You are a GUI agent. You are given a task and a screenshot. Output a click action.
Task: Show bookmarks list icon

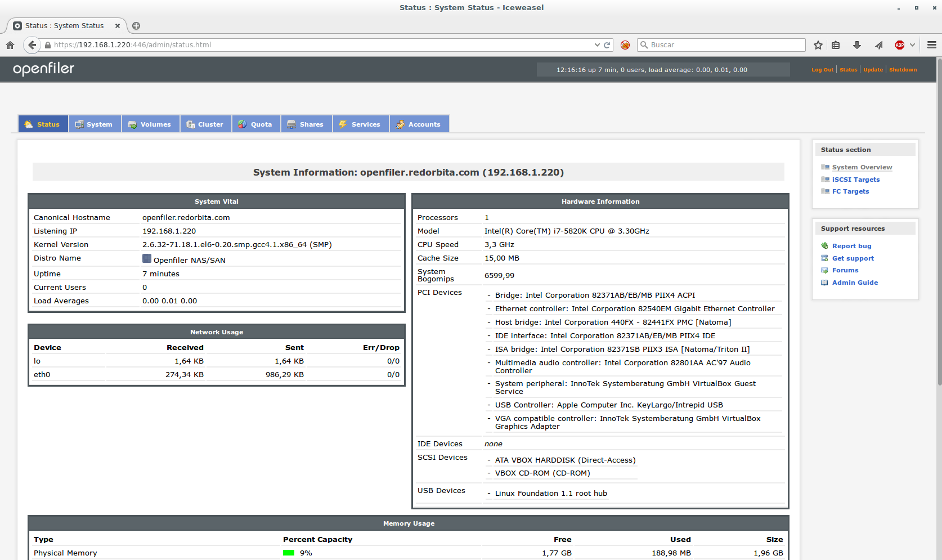[x=836, y=45]
